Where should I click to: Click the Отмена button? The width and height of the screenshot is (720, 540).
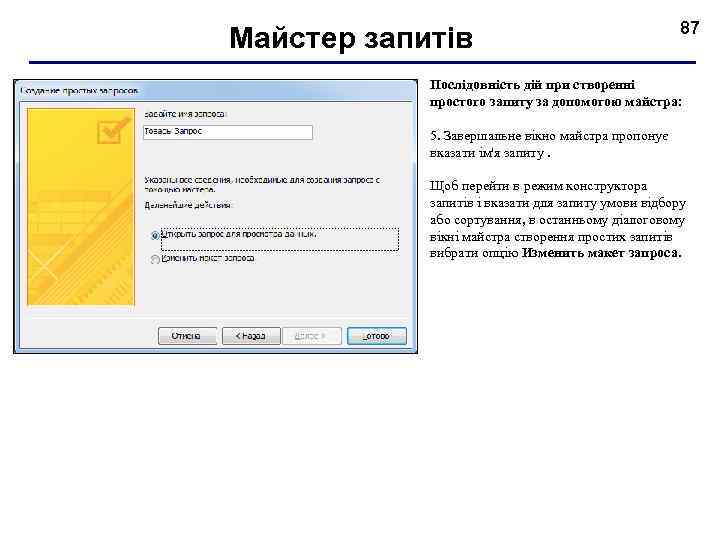click(x=187, y=336)
